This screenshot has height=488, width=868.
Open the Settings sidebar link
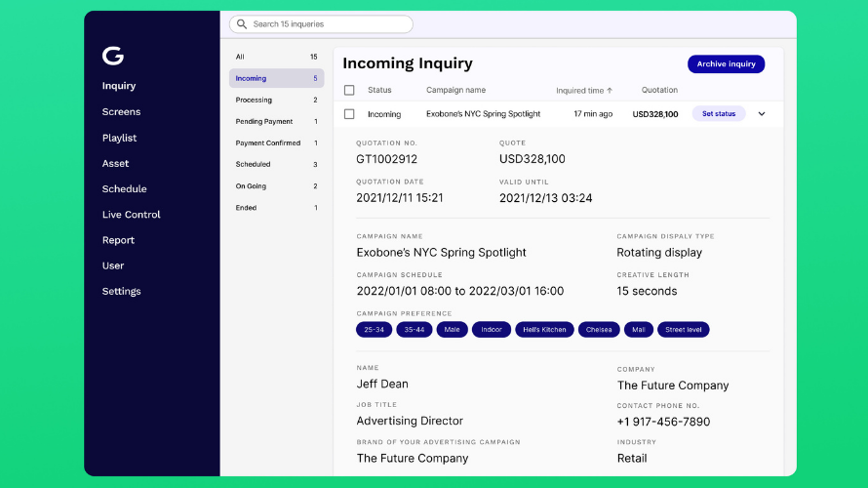point(121,292)
